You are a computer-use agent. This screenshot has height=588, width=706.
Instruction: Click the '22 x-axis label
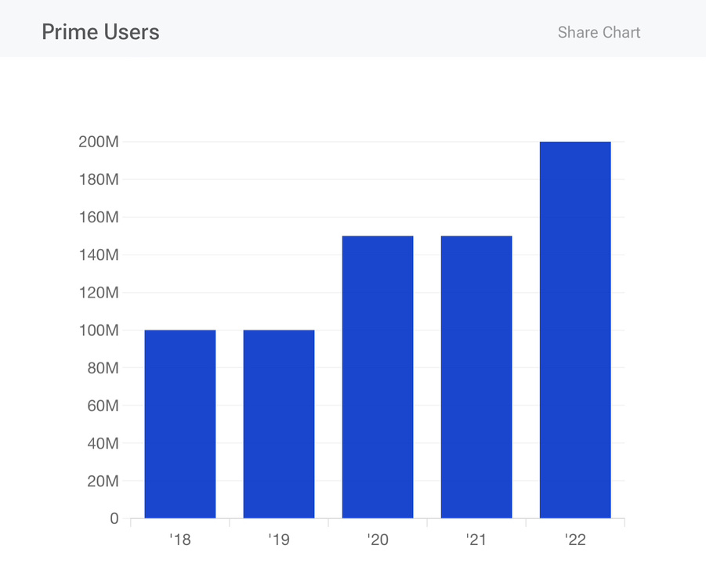coord(575,540)
